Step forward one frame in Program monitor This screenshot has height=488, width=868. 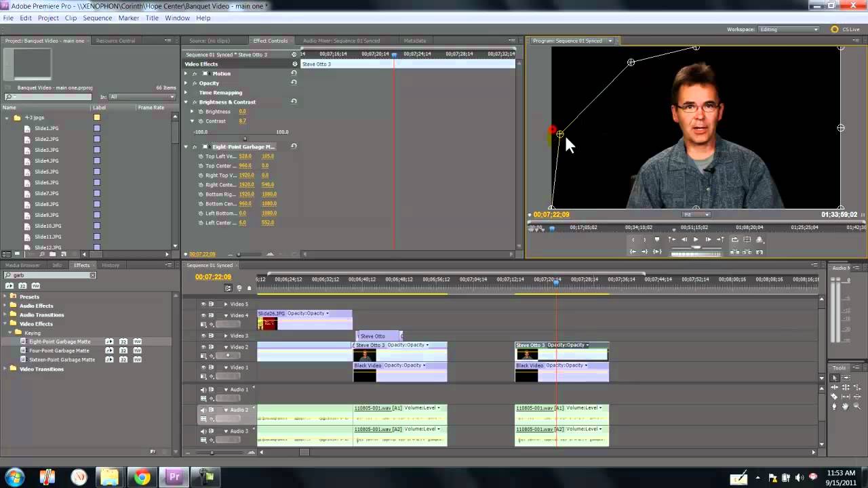tap(708, 239)
